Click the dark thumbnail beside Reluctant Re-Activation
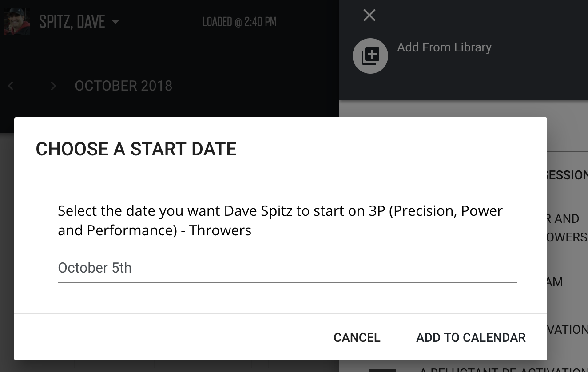 (382, 370)
